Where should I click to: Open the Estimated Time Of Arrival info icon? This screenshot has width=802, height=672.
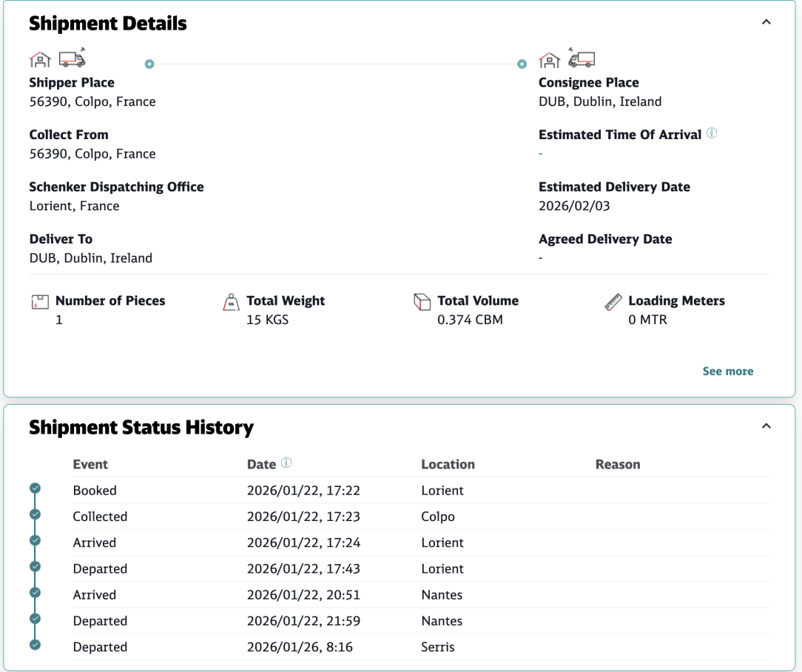click(x=712, y=134)
